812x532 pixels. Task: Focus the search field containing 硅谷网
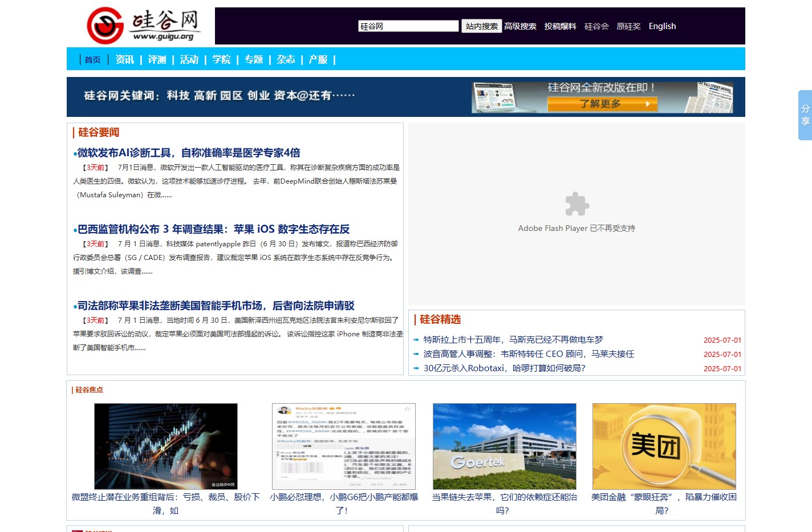tap(408, 26)
